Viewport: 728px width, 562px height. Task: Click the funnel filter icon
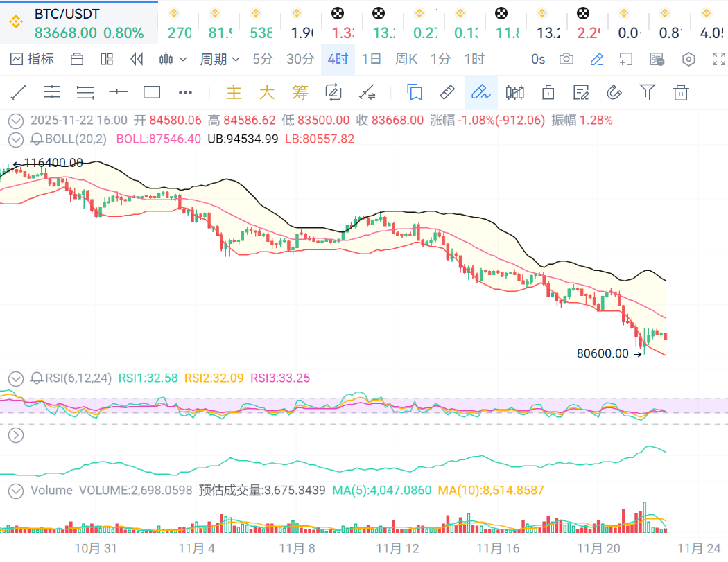pos(647,92)
